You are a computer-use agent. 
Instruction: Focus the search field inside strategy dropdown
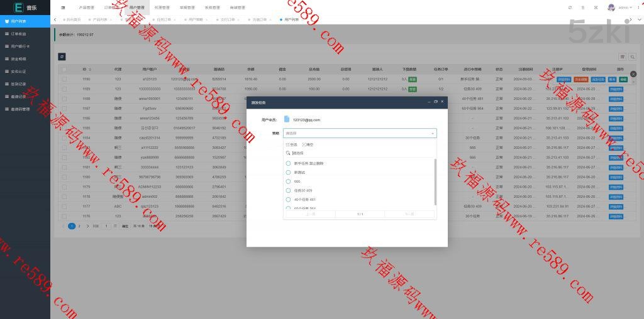[360, 153]
